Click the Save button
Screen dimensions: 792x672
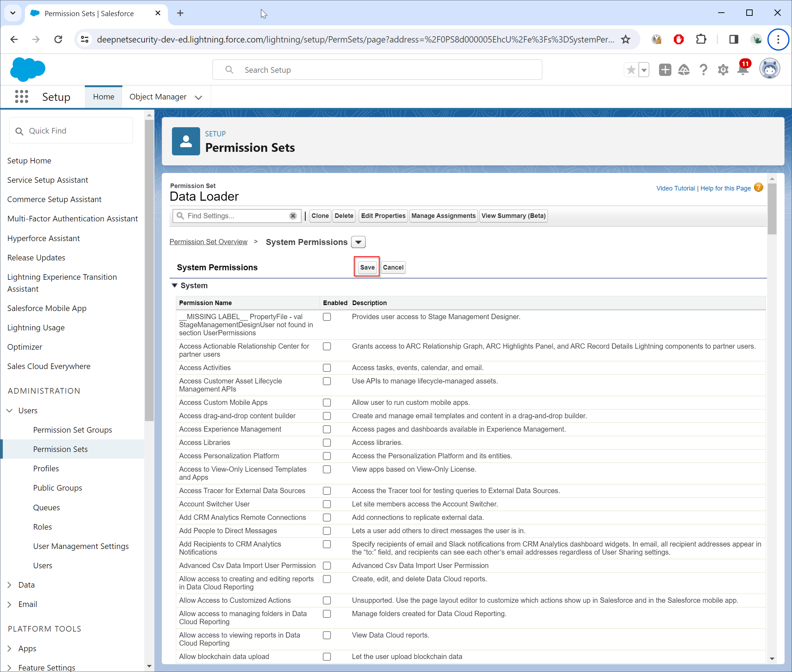coord(367,267)
